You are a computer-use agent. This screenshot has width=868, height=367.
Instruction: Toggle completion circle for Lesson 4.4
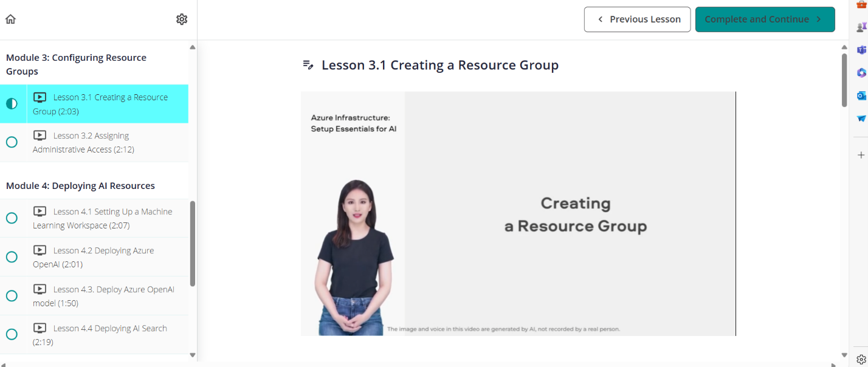coord(12,334)
